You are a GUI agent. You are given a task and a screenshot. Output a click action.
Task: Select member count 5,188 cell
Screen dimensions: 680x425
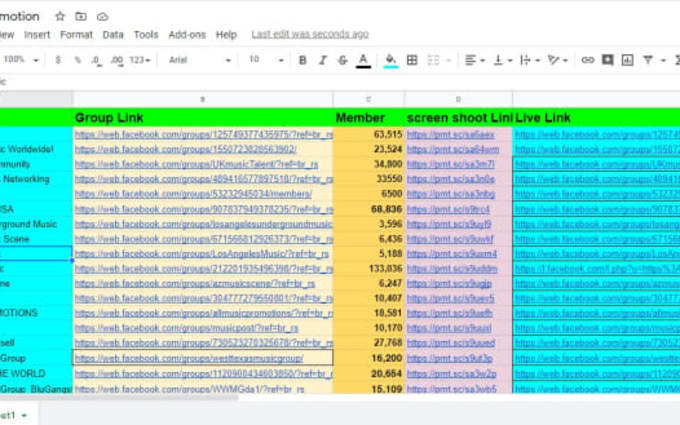369,254
